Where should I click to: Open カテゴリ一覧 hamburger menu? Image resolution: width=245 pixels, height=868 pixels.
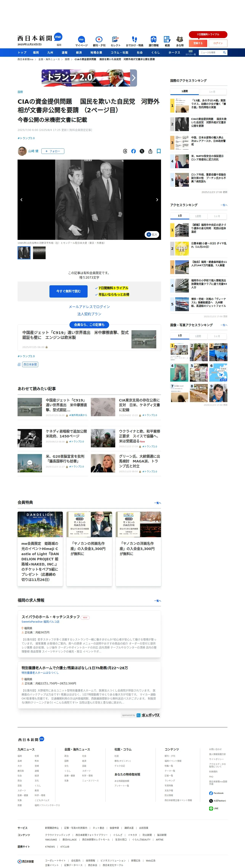click(190, 53)
